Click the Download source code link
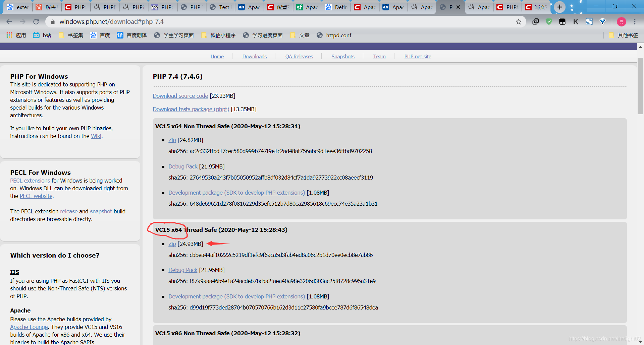644x345 pixels. [x=180, y=96]
